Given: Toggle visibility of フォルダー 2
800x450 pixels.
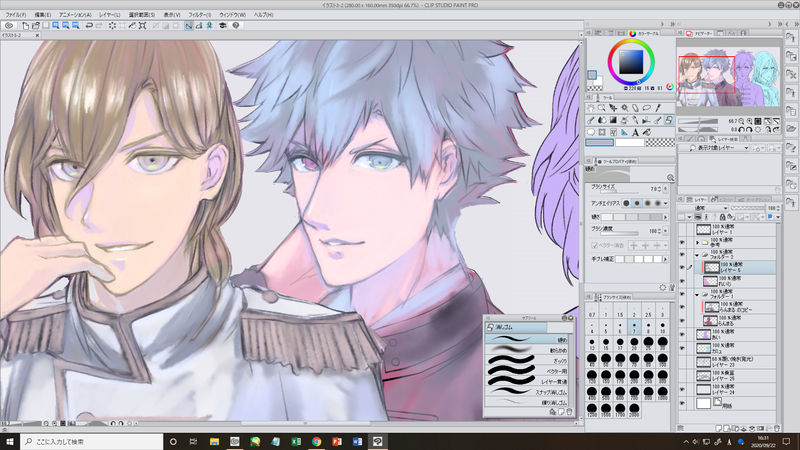Looking at the screenshot, I should [682, 255].
